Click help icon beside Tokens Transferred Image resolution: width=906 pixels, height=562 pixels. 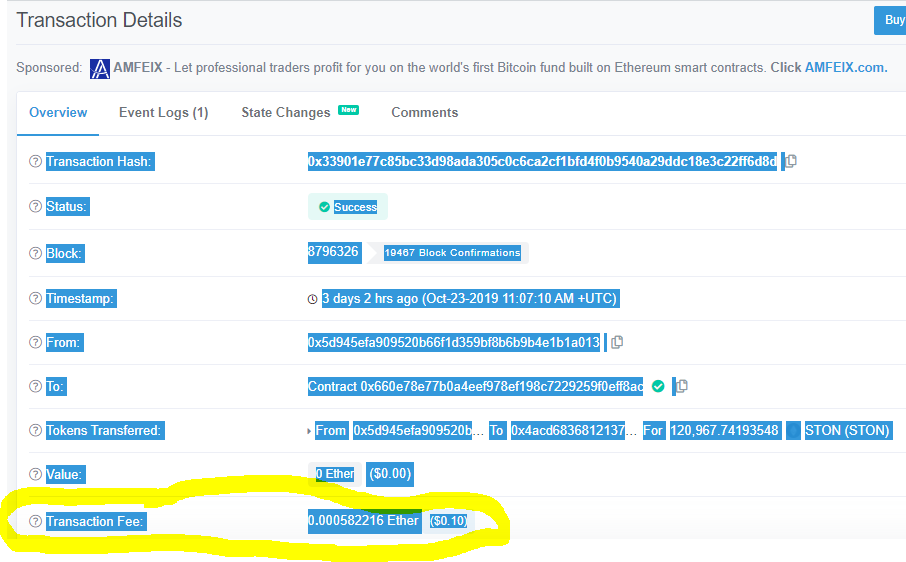[35, 431]
